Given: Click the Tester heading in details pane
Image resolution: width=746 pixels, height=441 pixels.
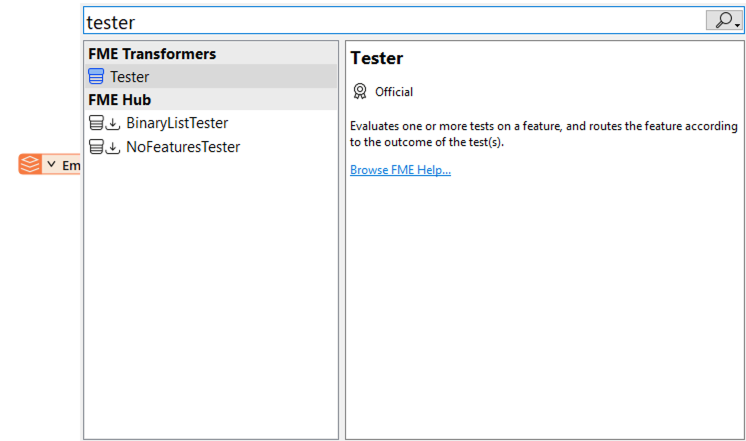Looking at the screenshot, I should 377,59.
